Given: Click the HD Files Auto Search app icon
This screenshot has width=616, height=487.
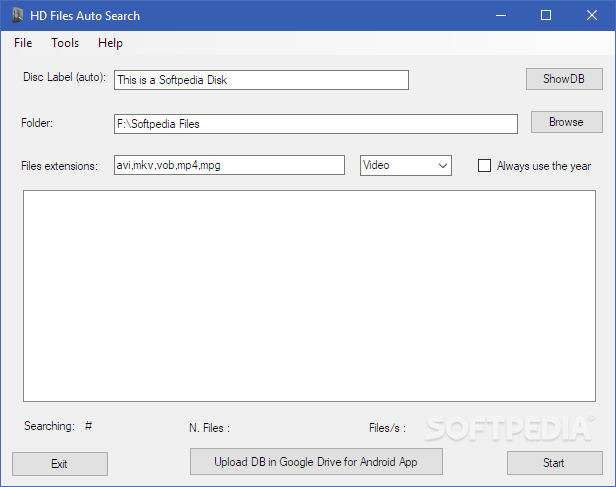Looking at the screenshot, I should (x=18, y=15).
